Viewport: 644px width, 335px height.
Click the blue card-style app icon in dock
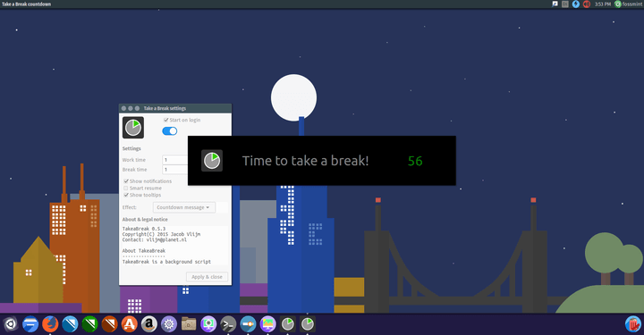pyautogui.click(x=30, y=324)
